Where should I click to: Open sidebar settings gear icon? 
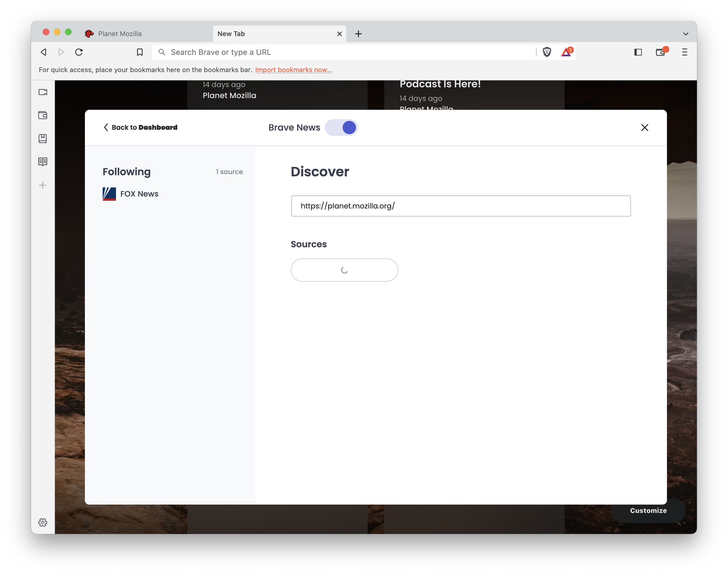click(x=43, y=522)
